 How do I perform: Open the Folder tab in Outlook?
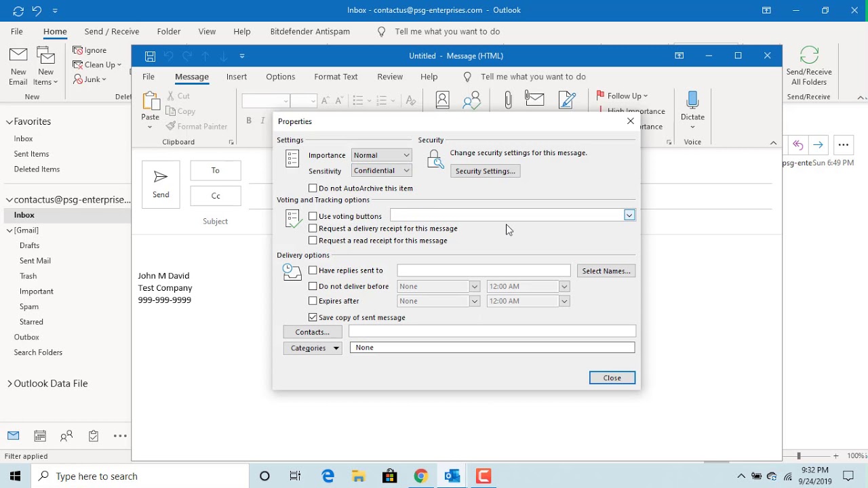coord(169,32)
